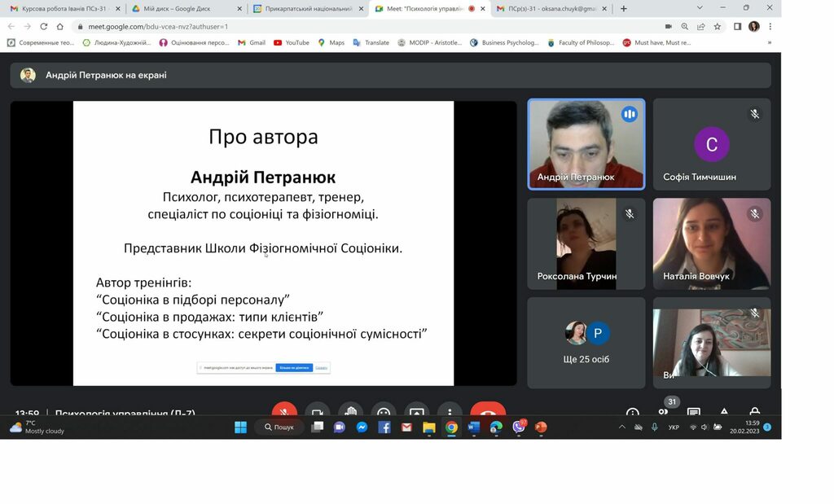Switch to the Курсова робота Gmail tab

tap(61, 8)
